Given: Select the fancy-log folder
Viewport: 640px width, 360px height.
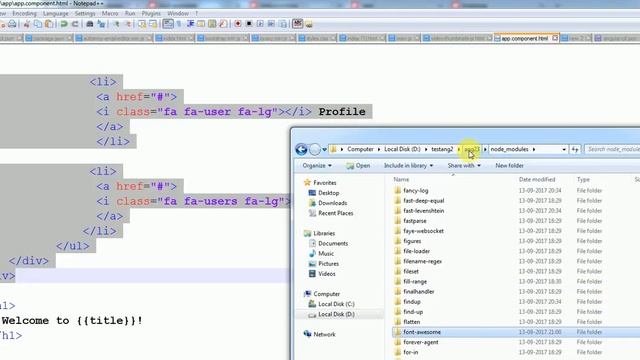Looking at the screenshot, I should coord(416,191).
